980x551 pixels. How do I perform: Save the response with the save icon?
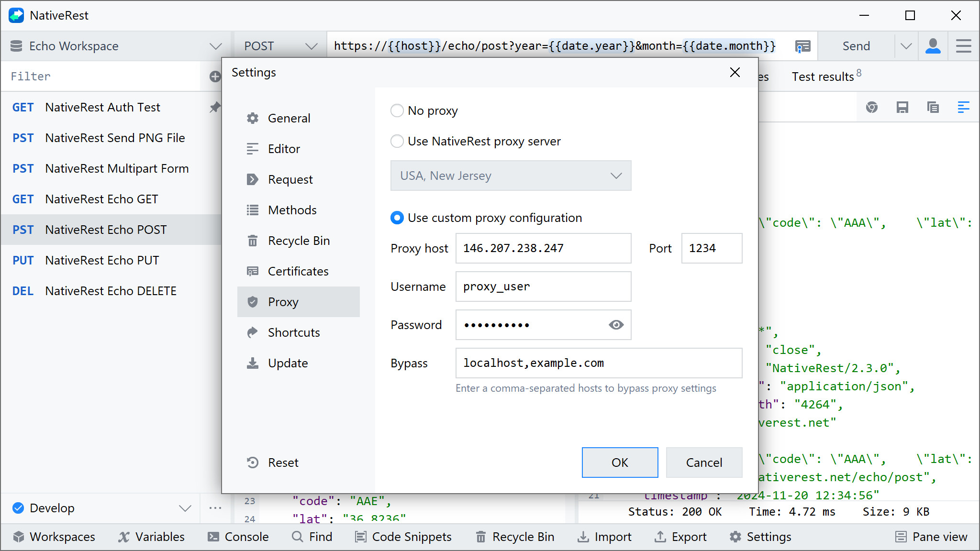pyautogui.click(x=902, y=107)
